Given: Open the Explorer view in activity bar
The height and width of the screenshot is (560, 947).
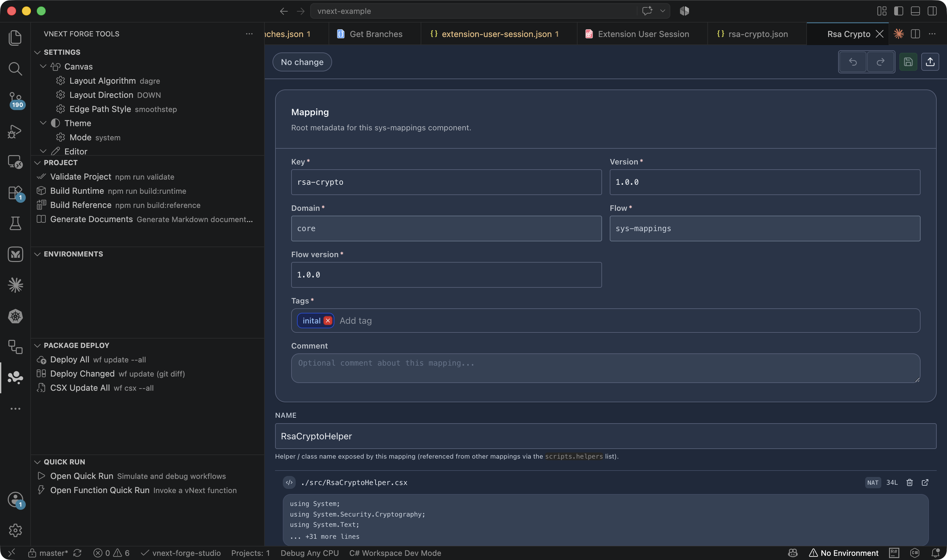Looking at the screenshot, I should (x=15, y=38).
